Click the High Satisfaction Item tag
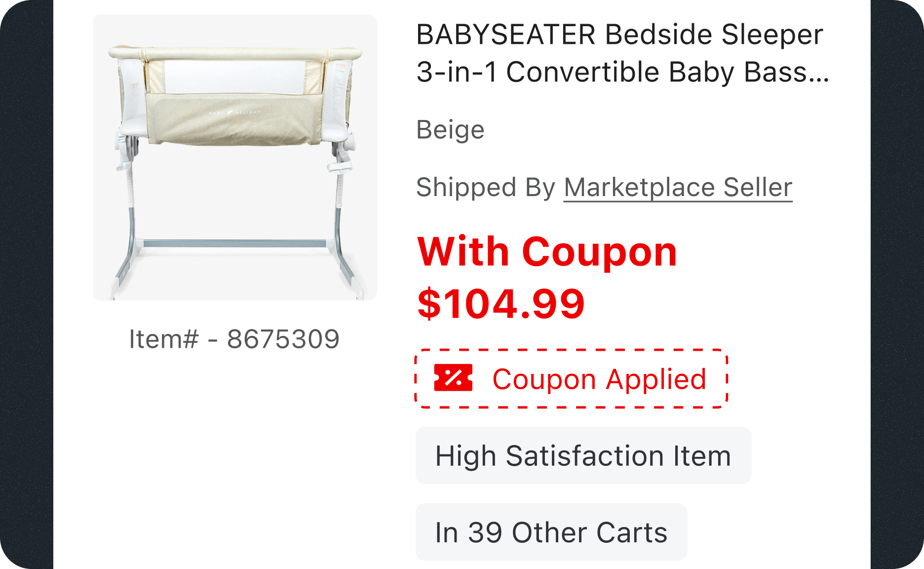Screen dimensions: 924x569 pos(583,455)
